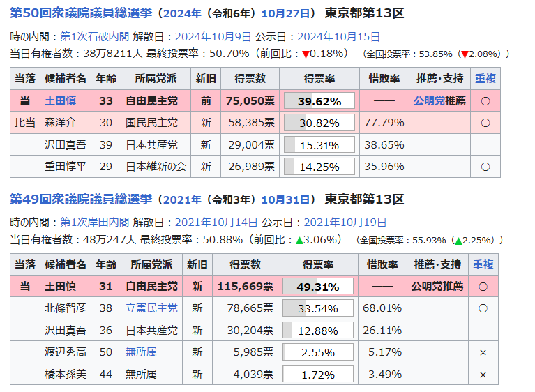Click the × mark in 橋本孫美's row
This screenshot has height=392, width=535.
(x=483, y=375)
